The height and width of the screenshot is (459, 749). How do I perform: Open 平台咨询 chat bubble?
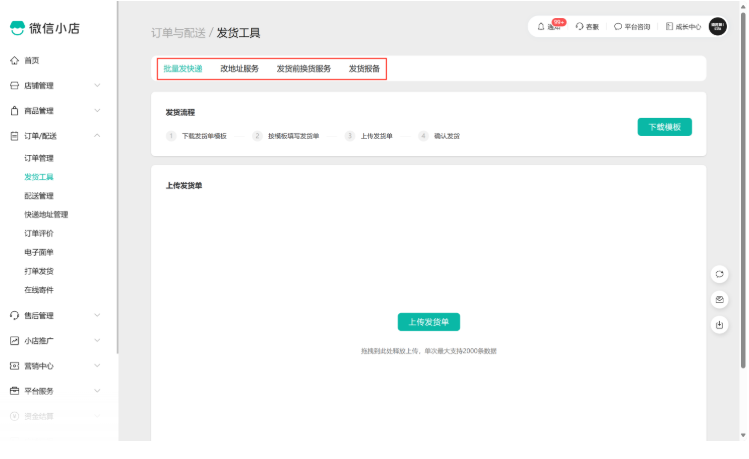(631, 27)
